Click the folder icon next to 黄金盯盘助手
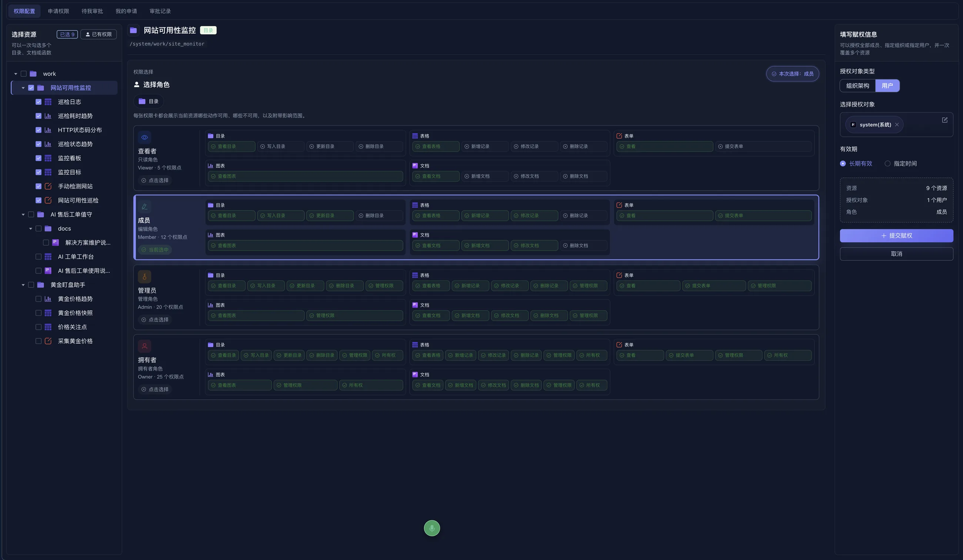This screenshot has height=560, width=963. [41, 285]
